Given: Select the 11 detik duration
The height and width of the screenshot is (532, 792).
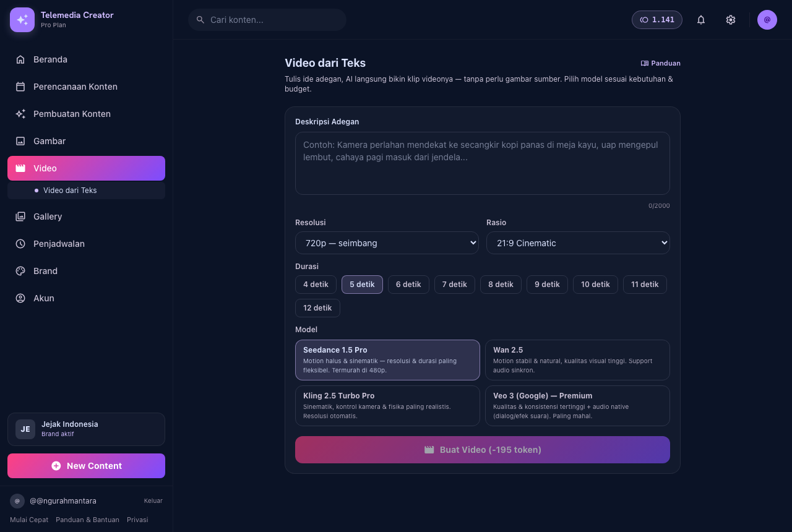Looking at the screenshot, I should (x=645, y=285).
